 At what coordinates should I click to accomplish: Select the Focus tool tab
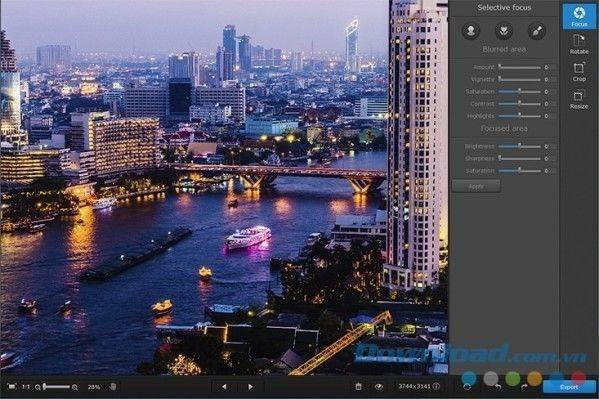point(579,16)
